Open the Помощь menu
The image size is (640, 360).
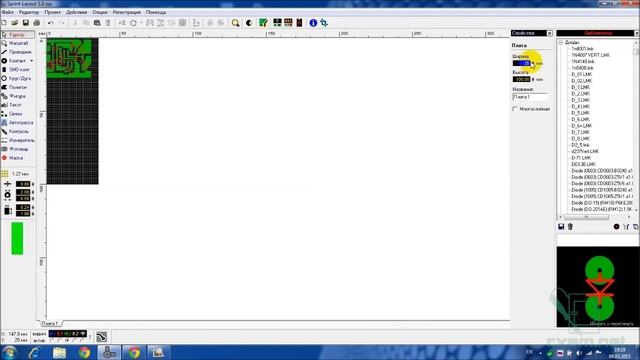click(156, 12)
